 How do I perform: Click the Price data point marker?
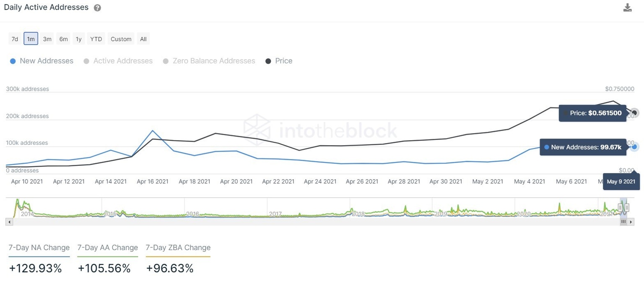point(634,112)
